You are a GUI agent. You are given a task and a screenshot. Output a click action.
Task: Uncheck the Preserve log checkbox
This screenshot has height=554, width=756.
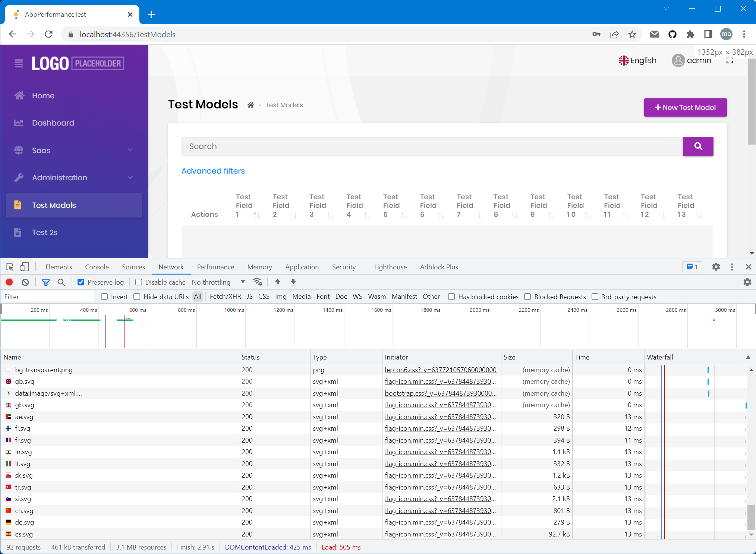click(81, 282)
